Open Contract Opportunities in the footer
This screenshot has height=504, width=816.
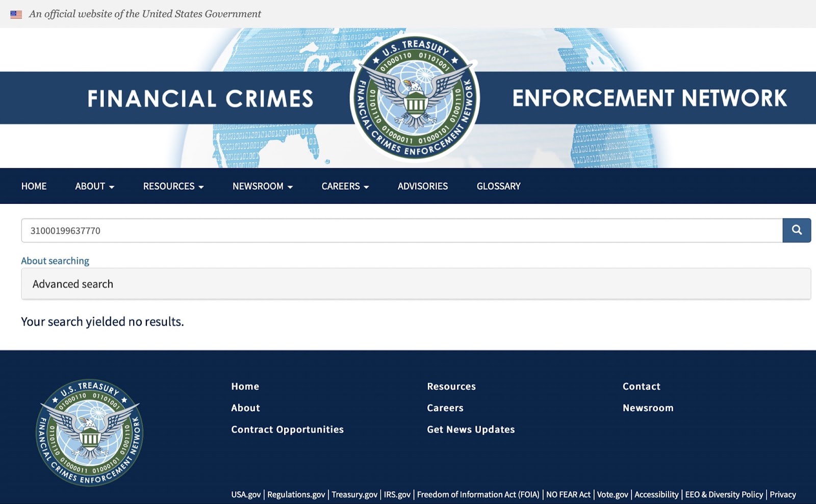[288, 429]
